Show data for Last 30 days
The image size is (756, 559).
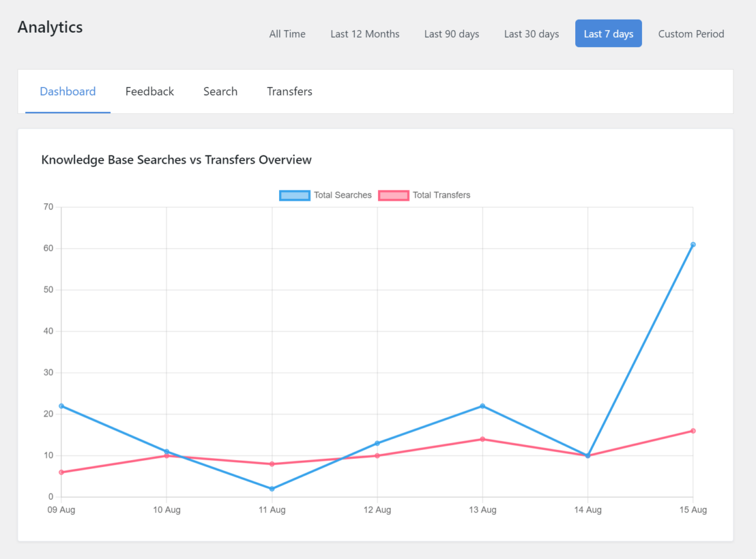531,34
